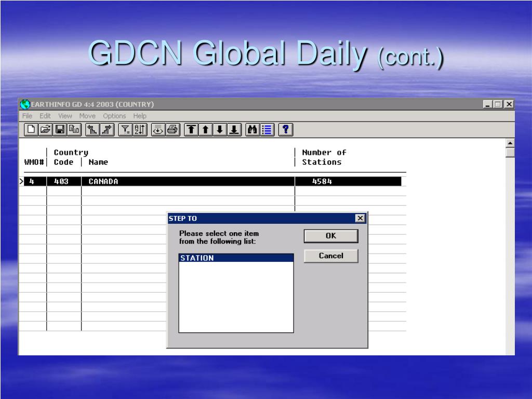Click the Country Name column header

98,162
